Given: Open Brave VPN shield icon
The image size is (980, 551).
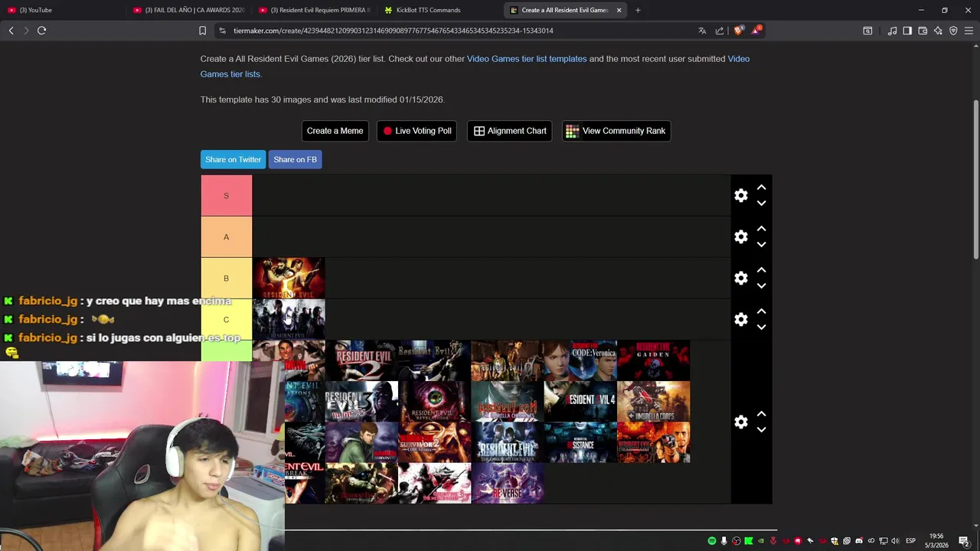Looking at the screenshot, I should pos(953,31).
